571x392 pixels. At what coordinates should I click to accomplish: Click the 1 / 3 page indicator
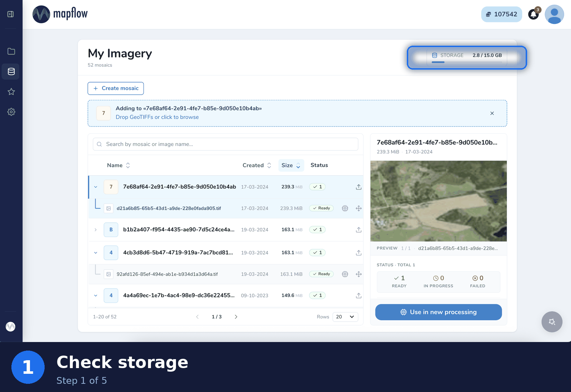click(x=217, y=317)
